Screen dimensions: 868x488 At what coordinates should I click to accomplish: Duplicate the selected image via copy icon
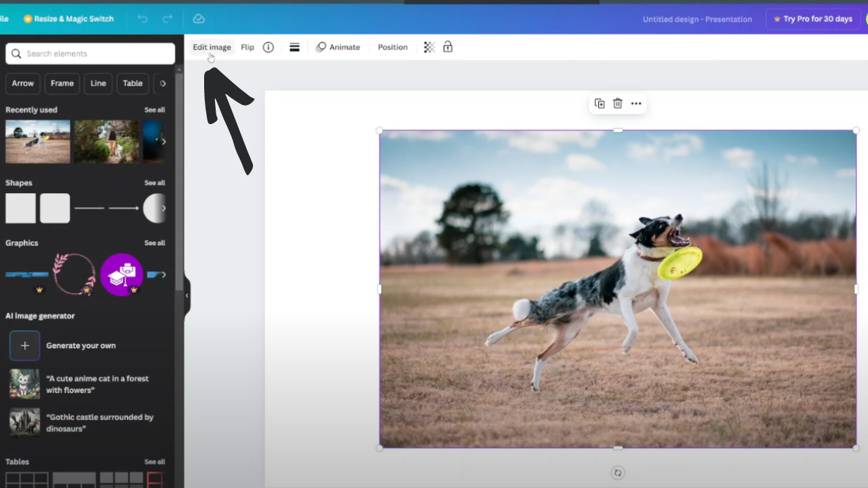click(x=599, y=104)
